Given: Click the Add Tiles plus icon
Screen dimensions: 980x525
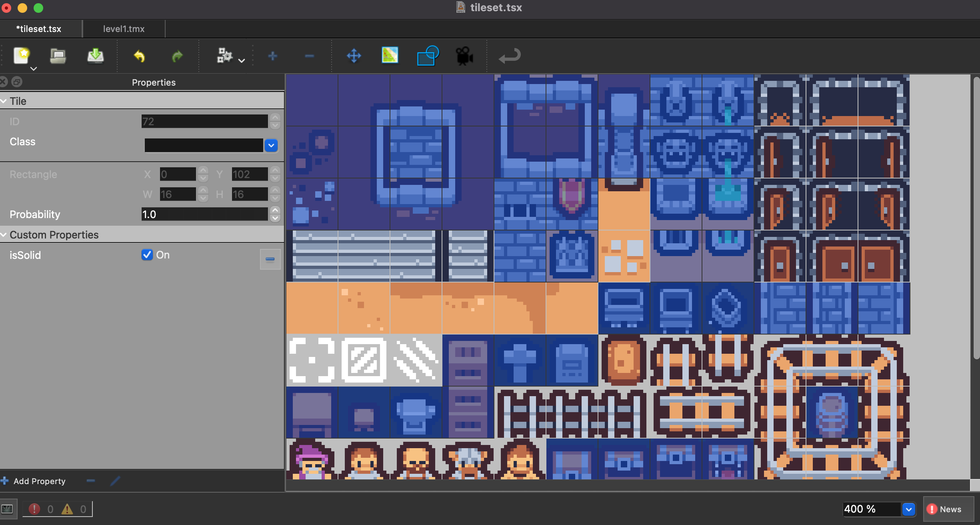Looking at the screenshot, I should [x=273, y=56].
